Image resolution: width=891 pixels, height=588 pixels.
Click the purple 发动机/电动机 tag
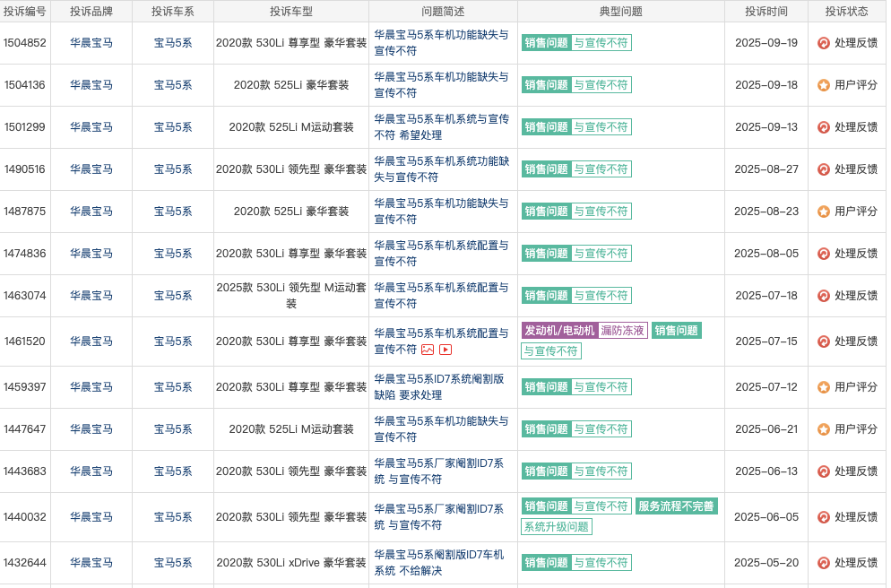pos(559,331)
